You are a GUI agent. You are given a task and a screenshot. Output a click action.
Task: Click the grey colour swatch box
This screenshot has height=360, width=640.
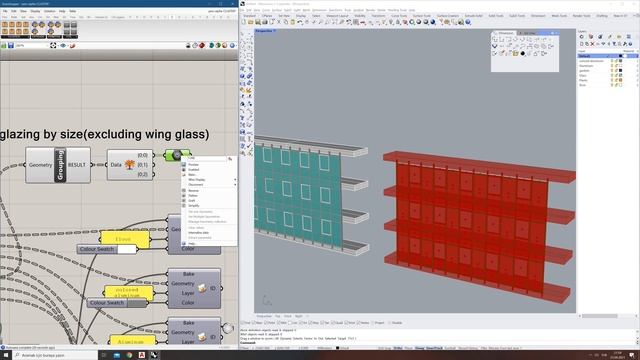pyautogui.click(x=136, y=303)
